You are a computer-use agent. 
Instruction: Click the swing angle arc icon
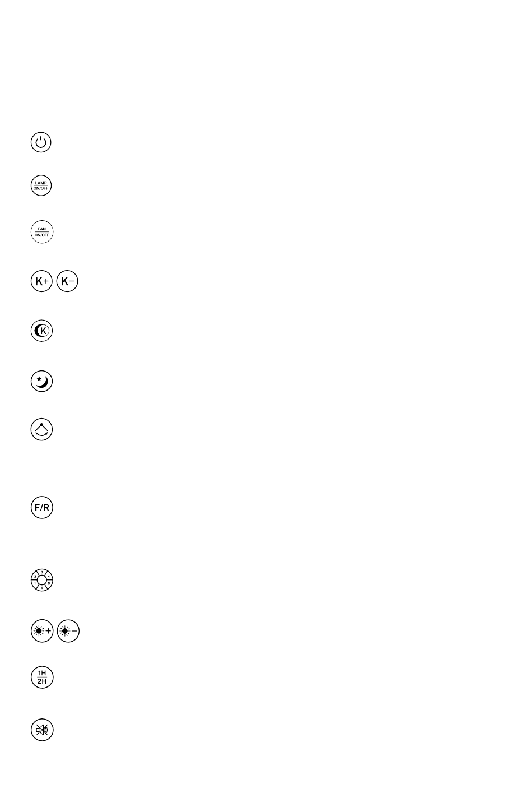(41, 430)
